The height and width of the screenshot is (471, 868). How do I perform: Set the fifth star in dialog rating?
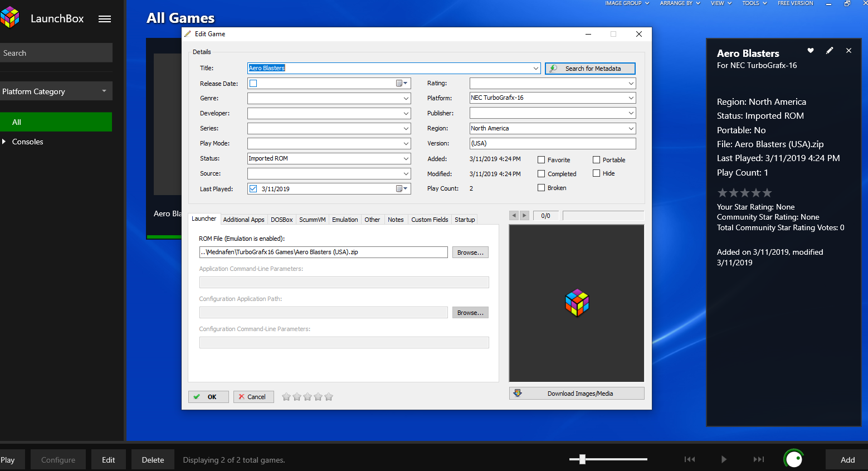click(329, 397)
